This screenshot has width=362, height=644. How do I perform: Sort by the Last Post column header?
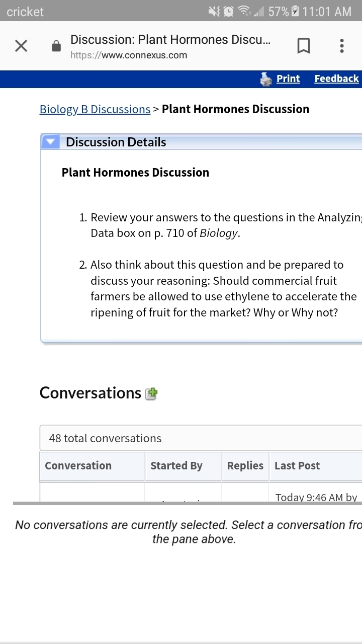297,466
